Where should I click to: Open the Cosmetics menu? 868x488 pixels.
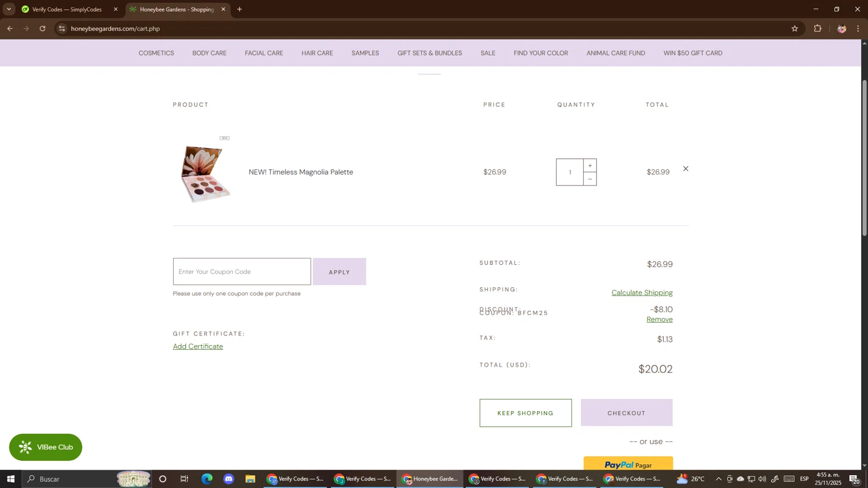coord(156,53)
